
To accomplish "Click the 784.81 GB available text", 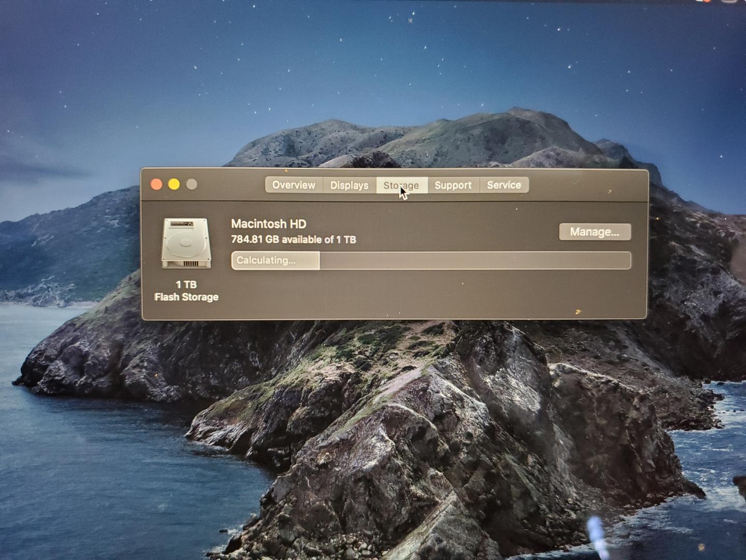I will pos(293,240).
